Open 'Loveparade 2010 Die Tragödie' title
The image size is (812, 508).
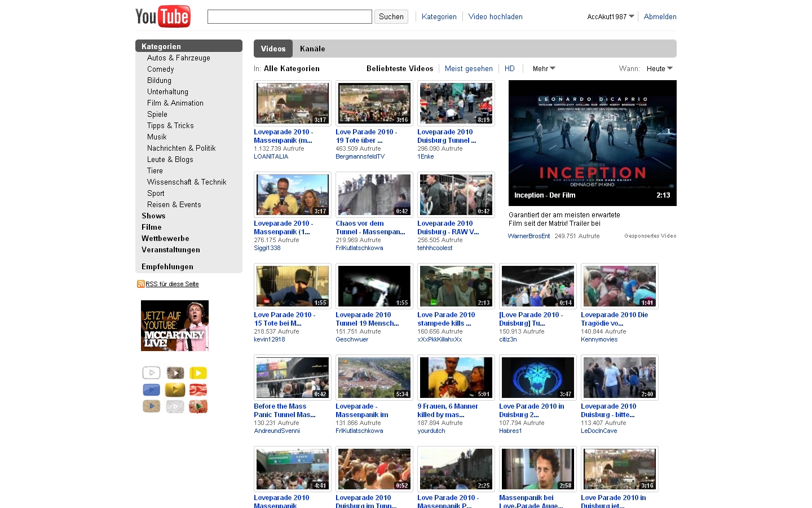615,319
